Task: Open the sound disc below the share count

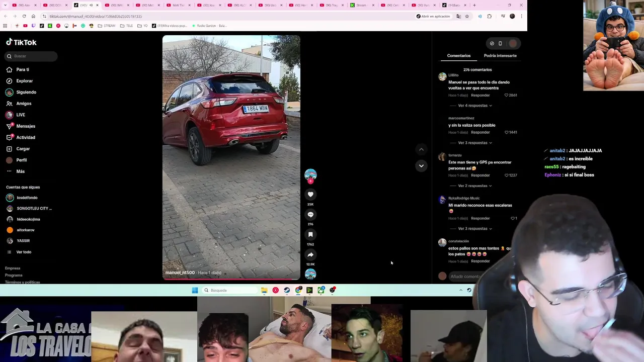Action: pyautogui.click(x=310, y=274)
